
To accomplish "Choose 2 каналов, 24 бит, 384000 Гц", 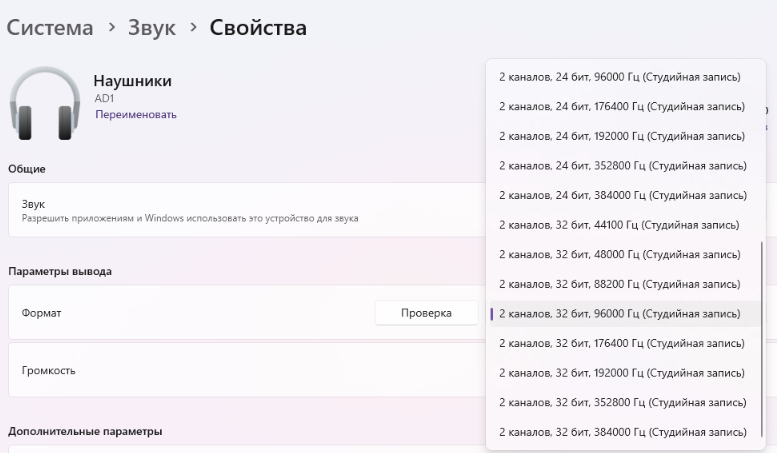I will point(621,195).
